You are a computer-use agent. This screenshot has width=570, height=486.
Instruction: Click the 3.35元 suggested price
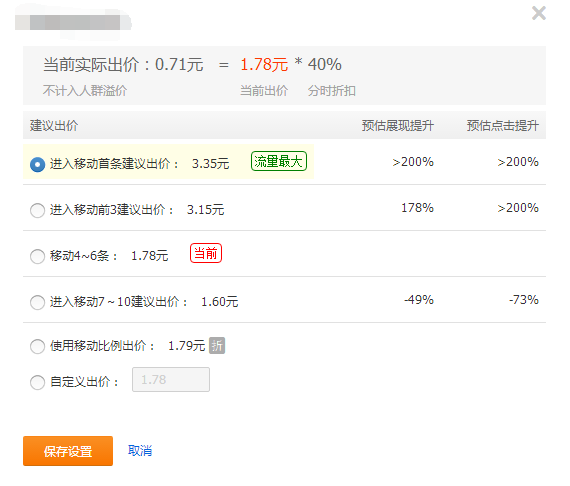pyautogui.click(x=210, y=164)
